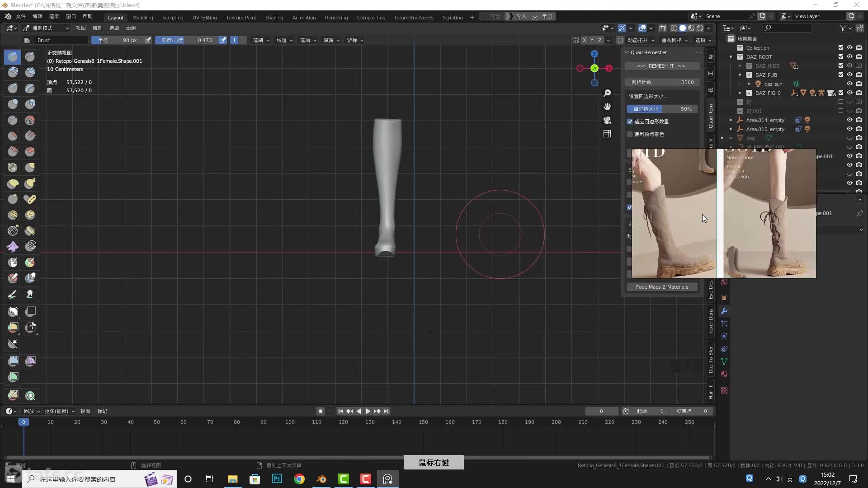Switch to the Sculpting workspace tab
This screenshot has height=488, width=868.
click(x=173, y=18)
